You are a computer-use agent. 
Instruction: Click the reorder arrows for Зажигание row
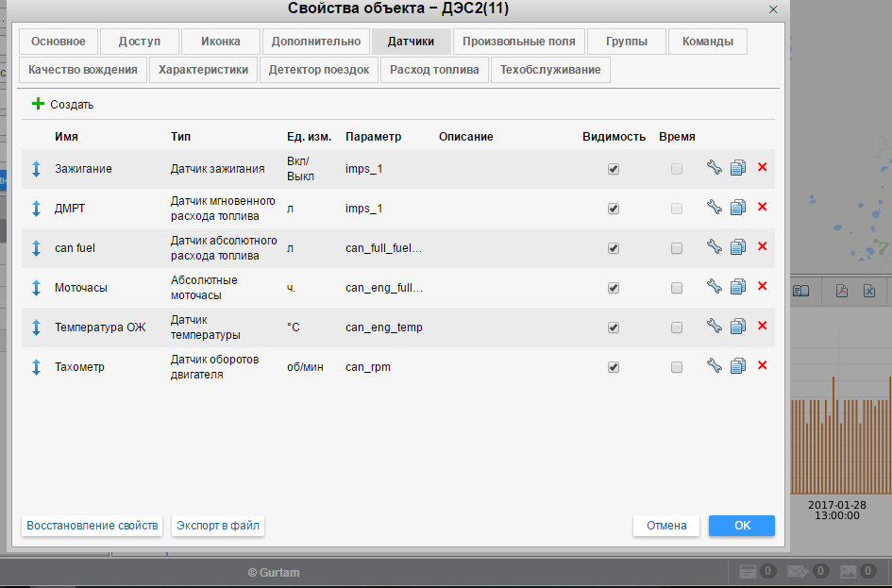36,169
